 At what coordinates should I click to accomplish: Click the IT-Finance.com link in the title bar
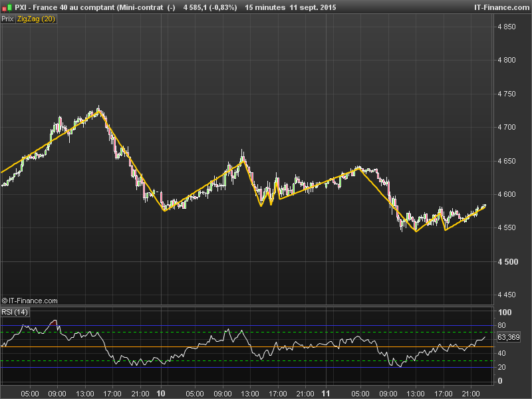501,8
